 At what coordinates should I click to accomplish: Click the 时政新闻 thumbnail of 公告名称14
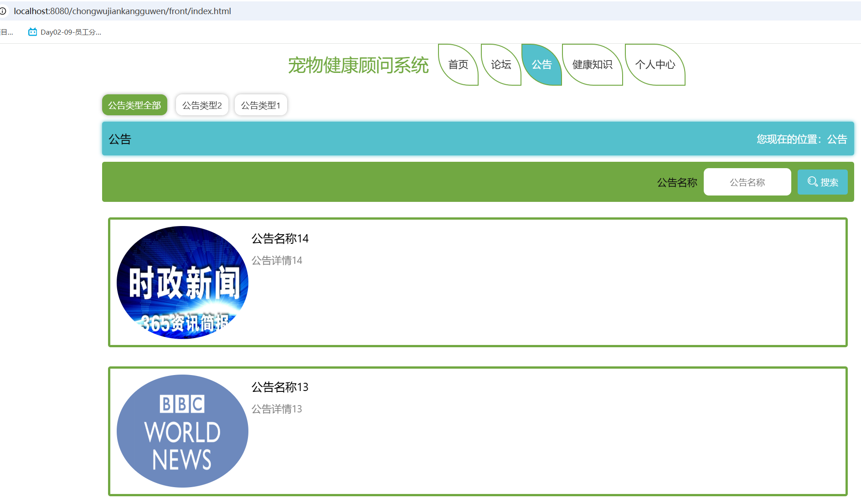pyautogui.click(x=182, y=283)
